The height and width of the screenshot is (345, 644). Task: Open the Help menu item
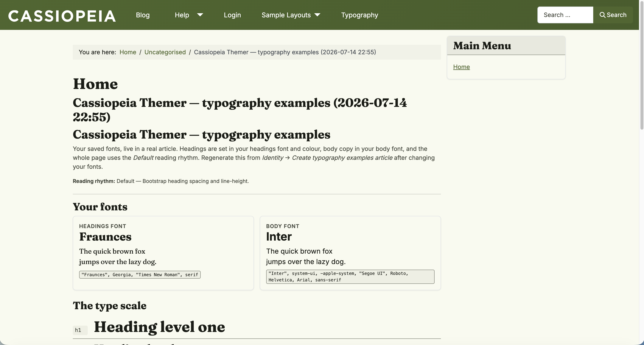pos(182,15)
